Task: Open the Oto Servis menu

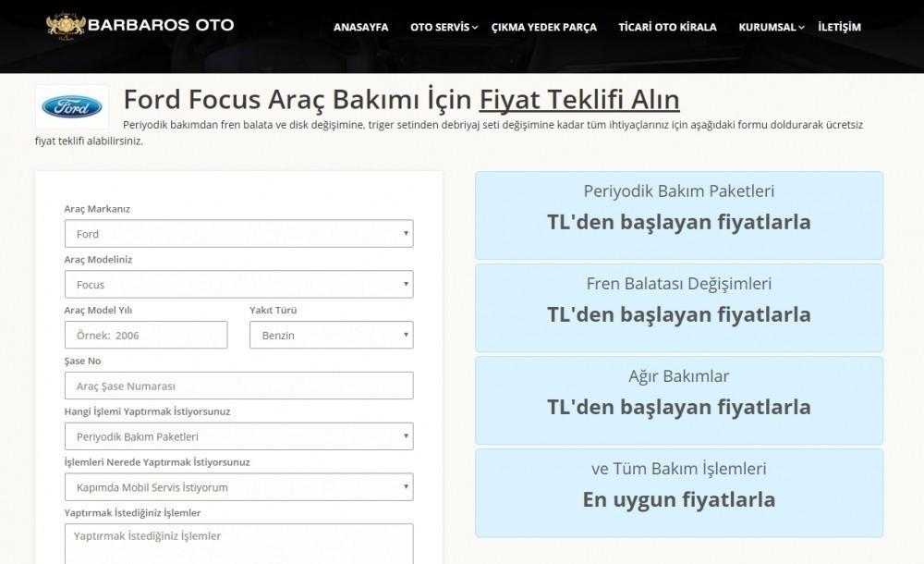Action: point(444,27)
